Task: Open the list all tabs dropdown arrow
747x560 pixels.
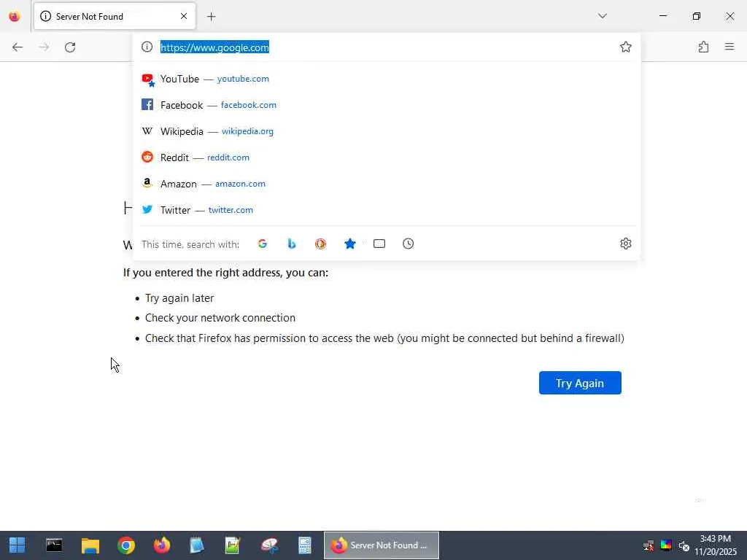Action: 602,16
